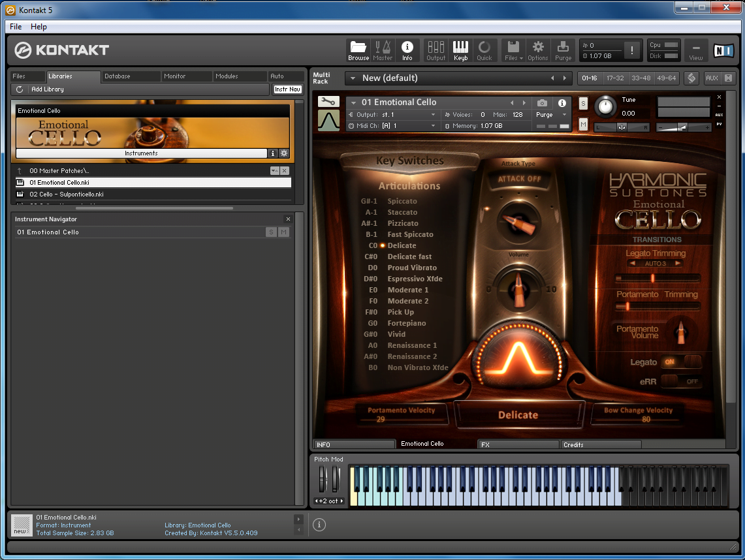
Task: Open the 01 Emotional Cello instrument dropdown
Action: [x=353, y=102]
